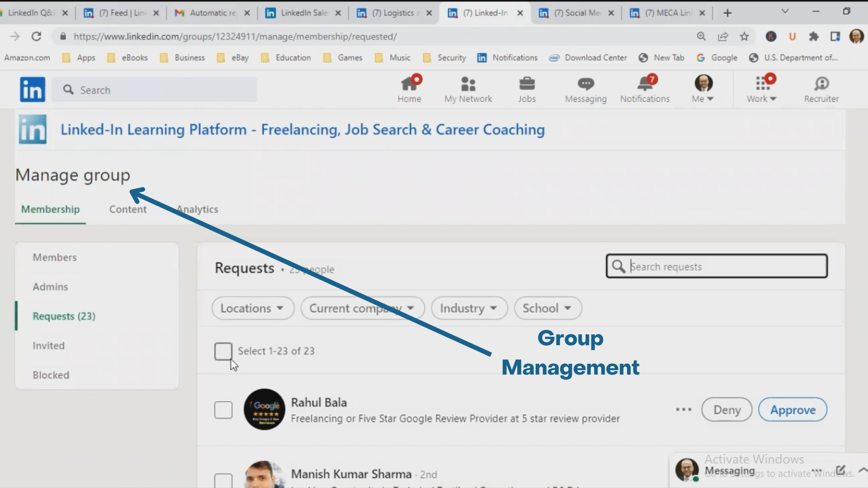This screenshot has height=488, width=868.
Task: Switch to the Membership tab
Action: 50,209
